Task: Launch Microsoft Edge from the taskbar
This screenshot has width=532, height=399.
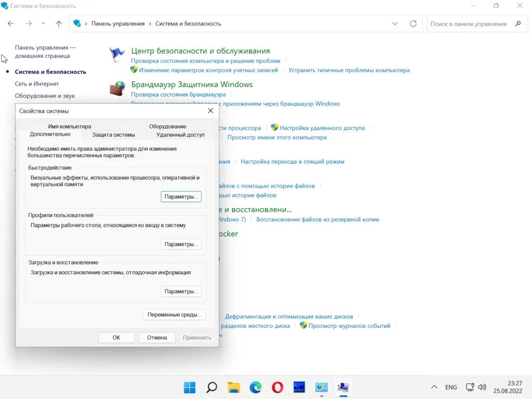Action: click(255, 387)
